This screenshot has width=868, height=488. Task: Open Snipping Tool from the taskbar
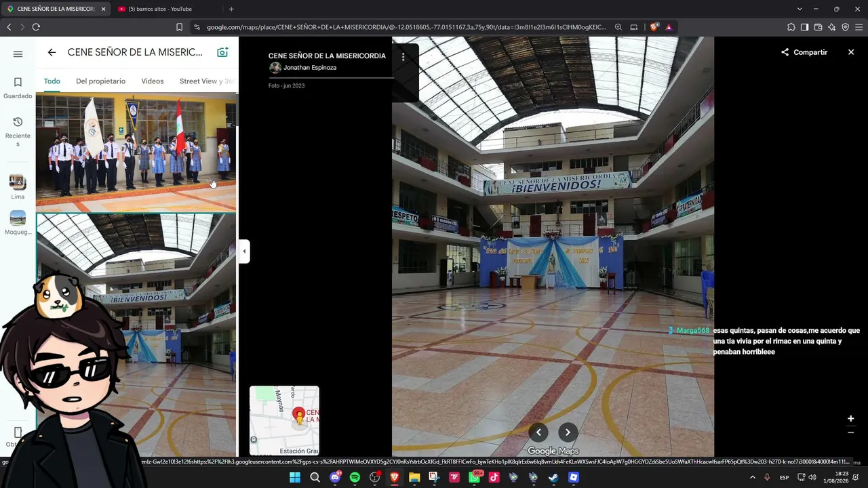(x=434, y=477)
